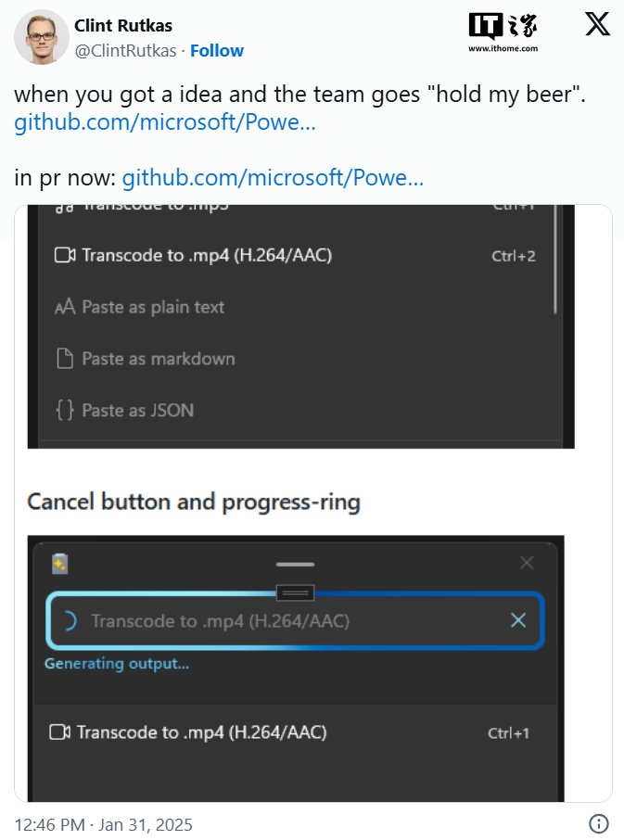The image size is (624, 840).
Task: Click the Advanced Paste clipboard icon
Action: click(60, 564)
